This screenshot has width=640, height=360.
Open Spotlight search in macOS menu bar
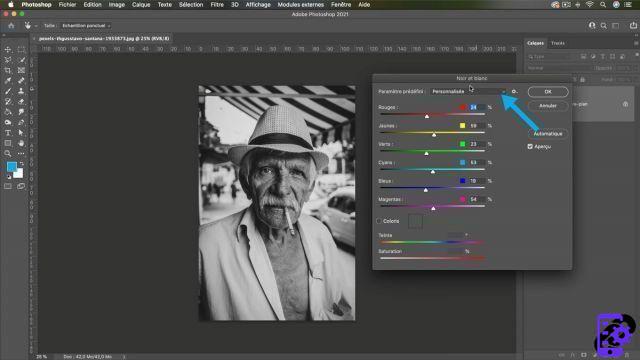[x=603, y=5]
